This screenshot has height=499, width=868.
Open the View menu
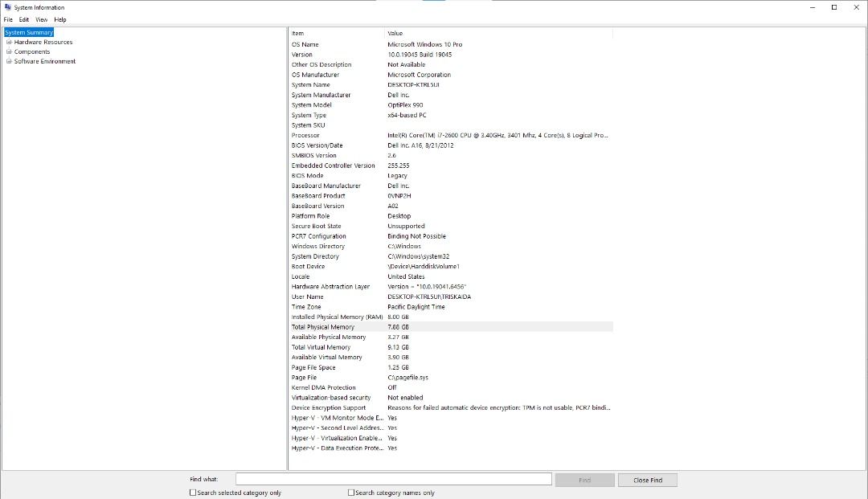pos(42,19)
